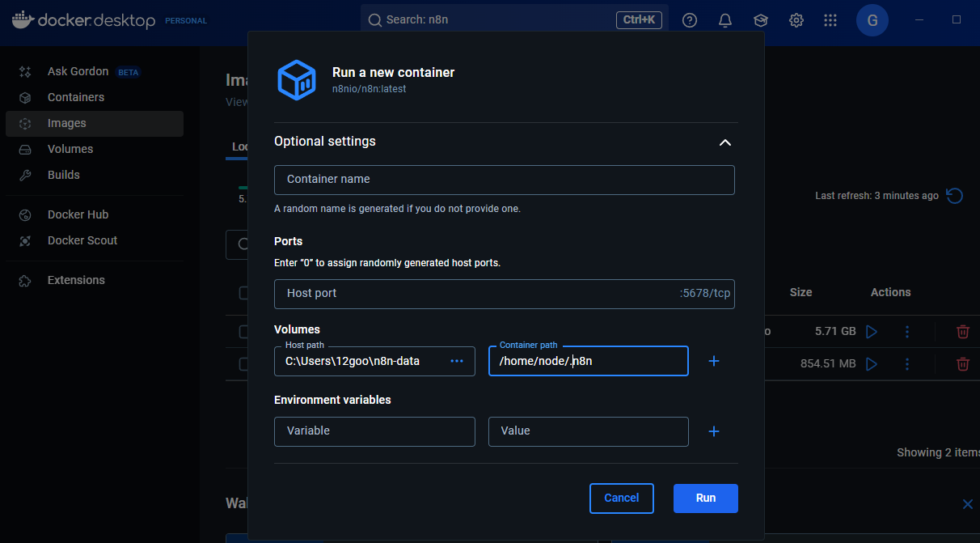The image size is (980, 543).
Task: Run the 5.71 GB image
Action: 871,331
